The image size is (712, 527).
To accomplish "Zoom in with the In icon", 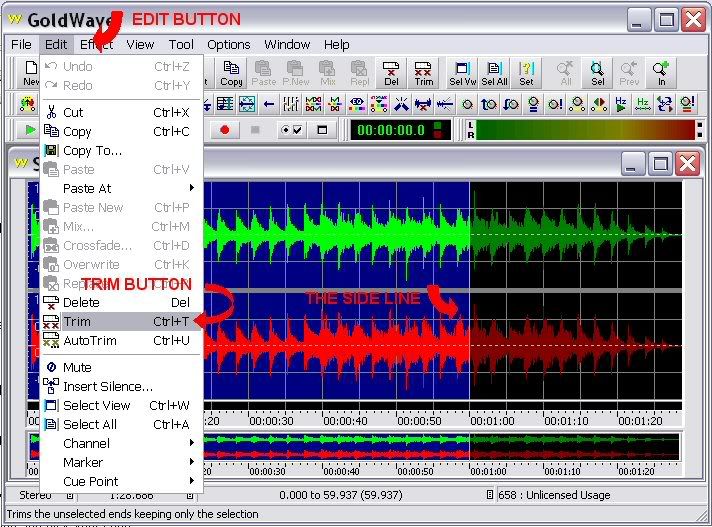I will point(661,72).
